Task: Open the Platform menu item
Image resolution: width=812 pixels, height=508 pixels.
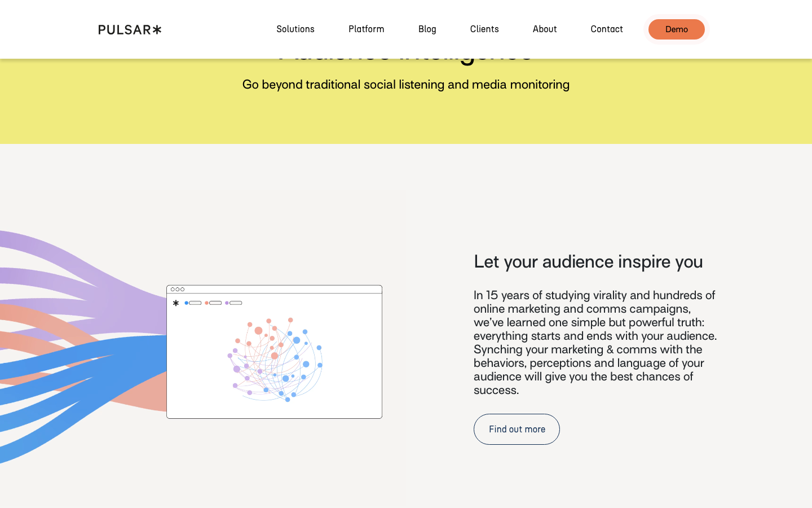Action: point(367,29)
